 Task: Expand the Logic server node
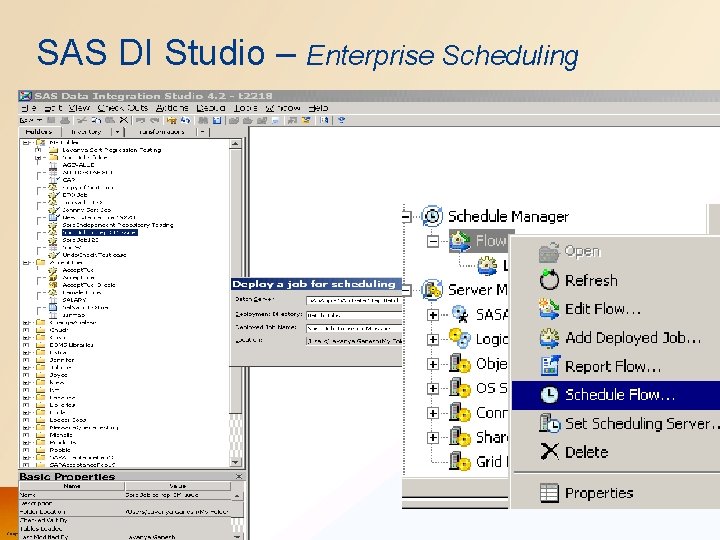coord(433,339)
